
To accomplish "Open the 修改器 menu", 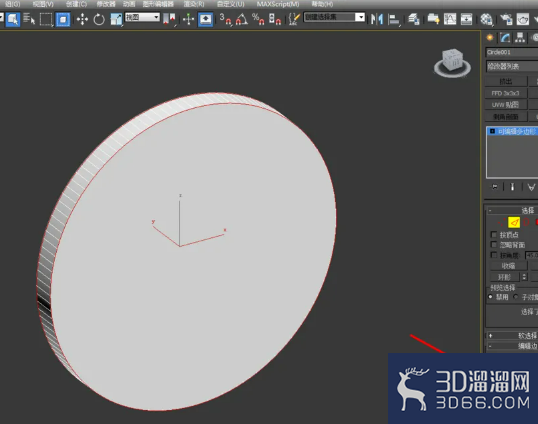I will pos(106,4).
